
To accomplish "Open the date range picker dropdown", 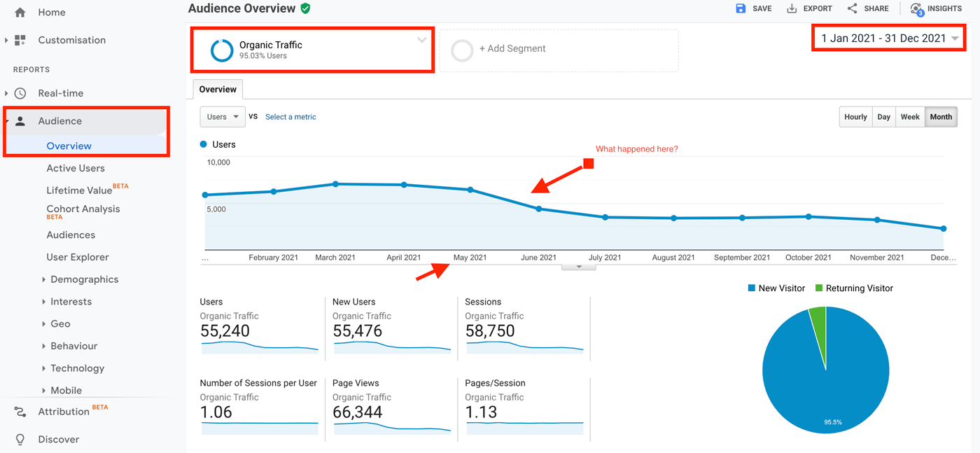I will pyautogui.click(x=890, y=39).
